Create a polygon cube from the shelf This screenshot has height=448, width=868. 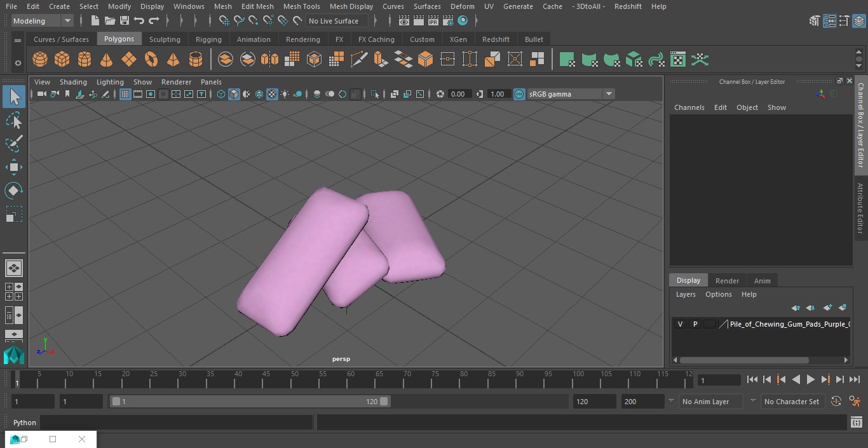tap(62, 60)
